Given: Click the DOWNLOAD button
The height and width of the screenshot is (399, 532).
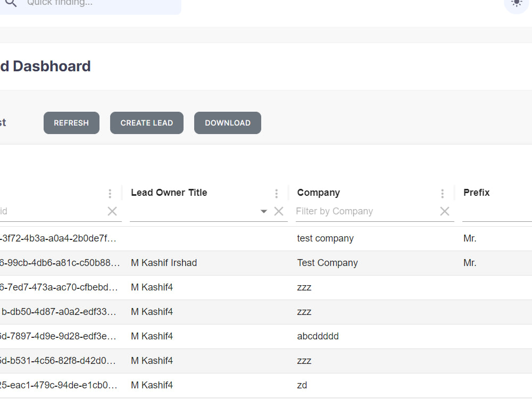Looking at the screenshot, I should (x=228, y=123).
